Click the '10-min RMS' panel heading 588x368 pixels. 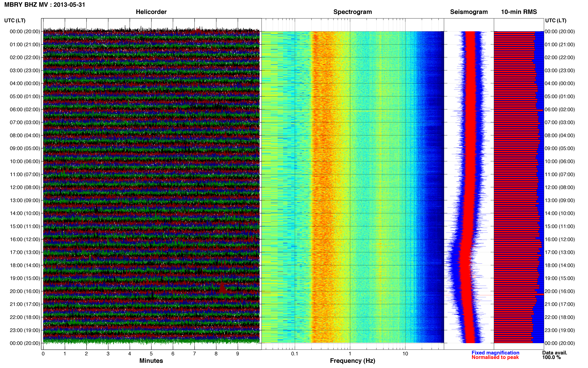pos(519,12)
